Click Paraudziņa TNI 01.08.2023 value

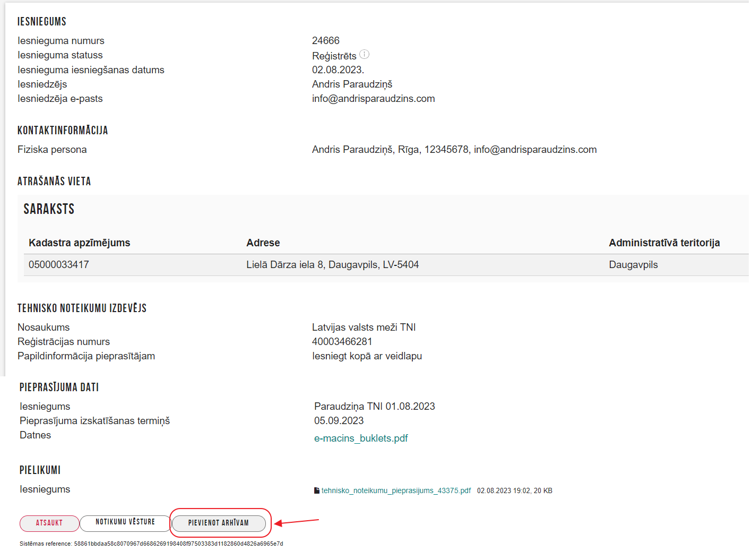point(375,406)
